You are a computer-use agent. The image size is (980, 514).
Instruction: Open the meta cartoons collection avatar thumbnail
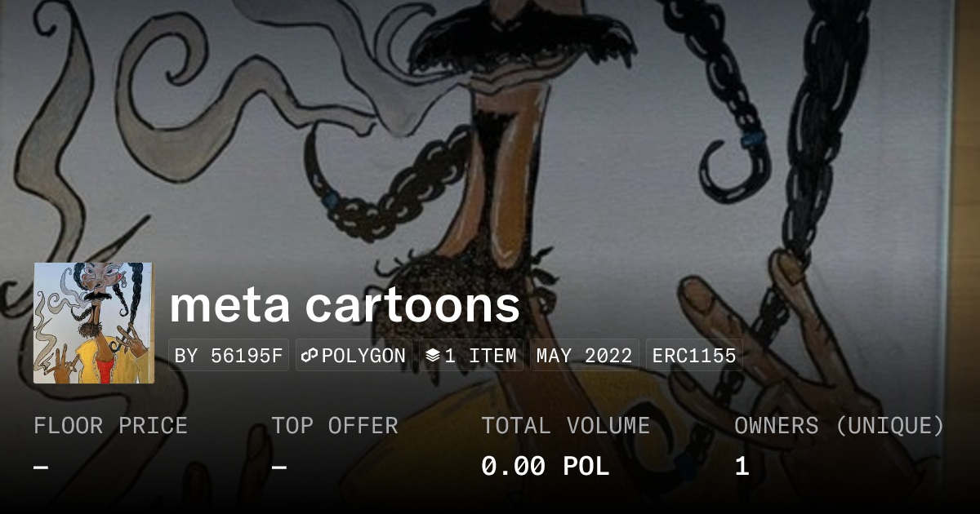click(x=94, y=323)
